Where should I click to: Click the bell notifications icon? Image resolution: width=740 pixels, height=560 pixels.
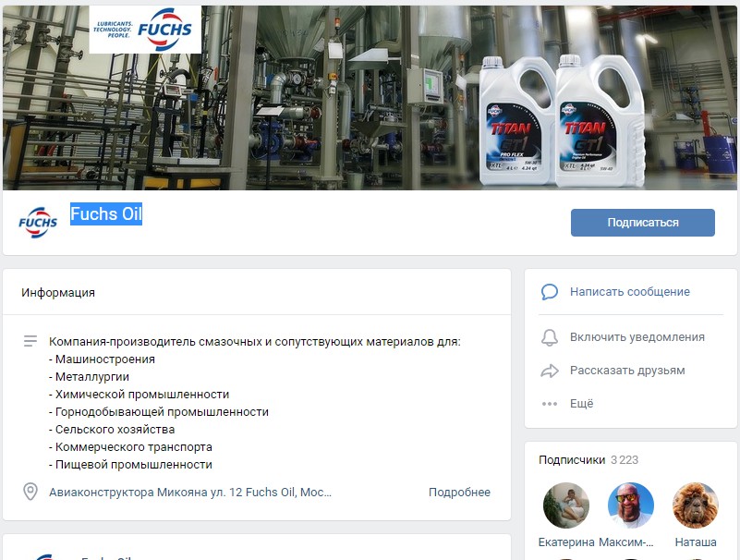[550, 337]
